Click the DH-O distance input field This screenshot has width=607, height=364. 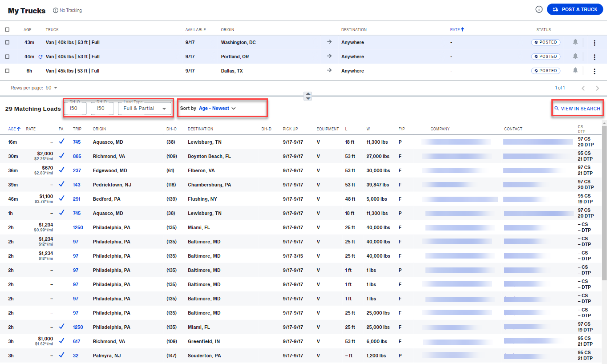[x=75, y=108]
